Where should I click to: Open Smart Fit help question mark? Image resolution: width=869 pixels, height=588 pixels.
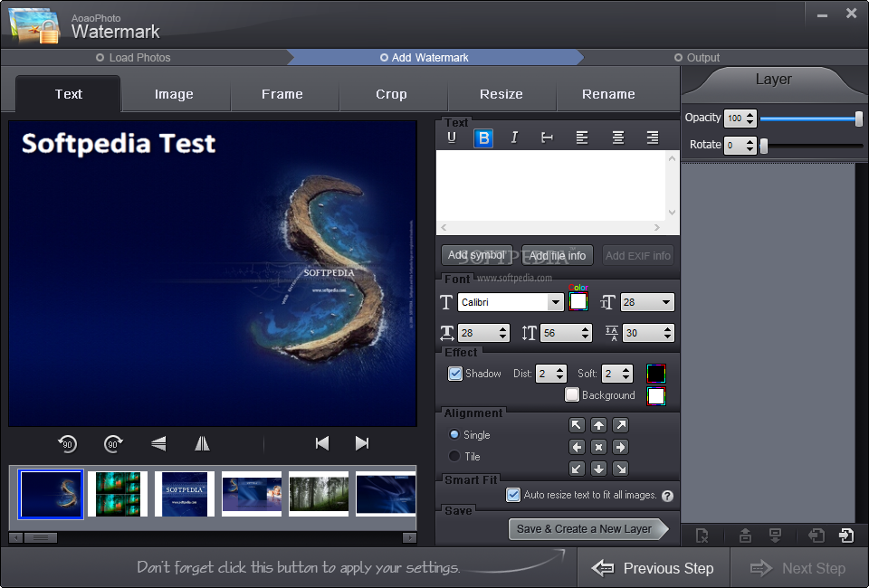click(667, 496)
